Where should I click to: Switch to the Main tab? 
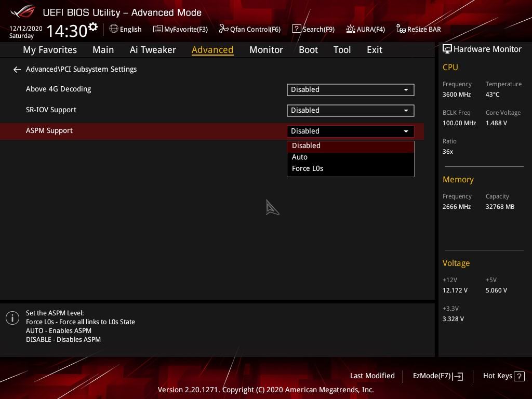[103, 50]
